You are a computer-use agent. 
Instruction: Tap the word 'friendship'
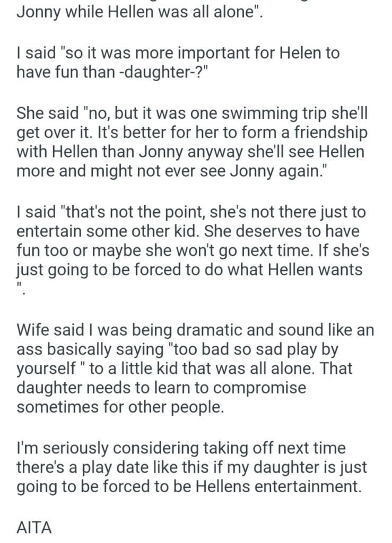tap(327, 132)
